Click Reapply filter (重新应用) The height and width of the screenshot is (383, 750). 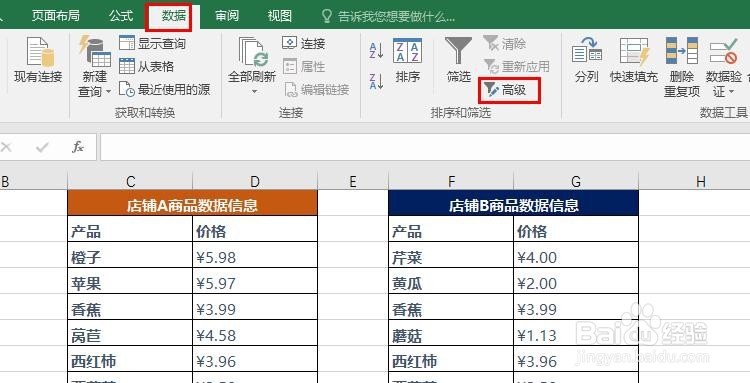pyautogui.click(x=516, y=66)
